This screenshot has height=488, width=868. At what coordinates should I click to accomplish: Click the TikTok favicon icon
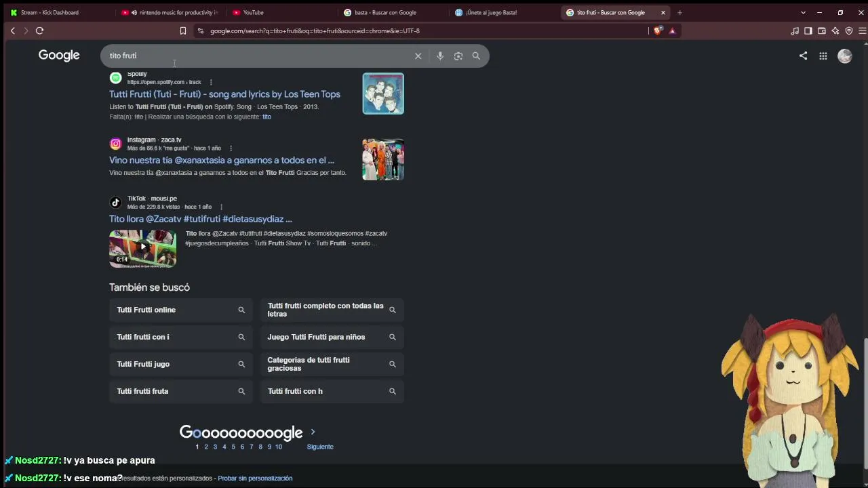tap(115, 203)
